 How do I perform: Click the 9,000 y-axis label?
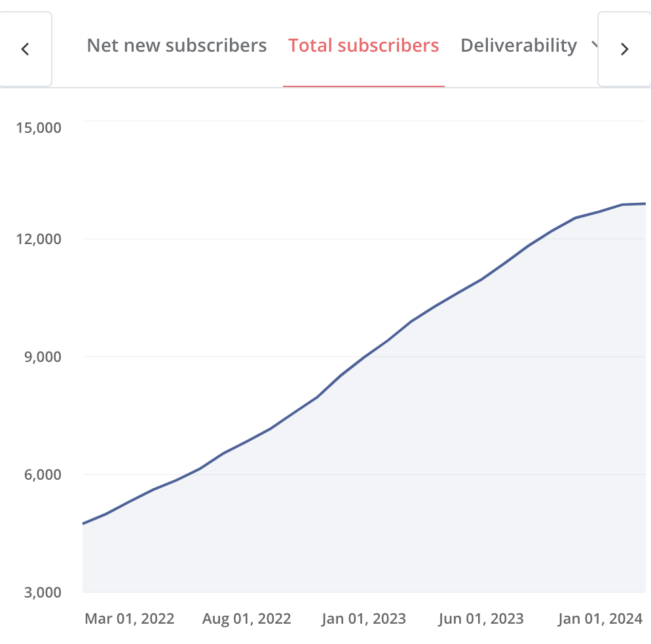[x=43, y=357]
